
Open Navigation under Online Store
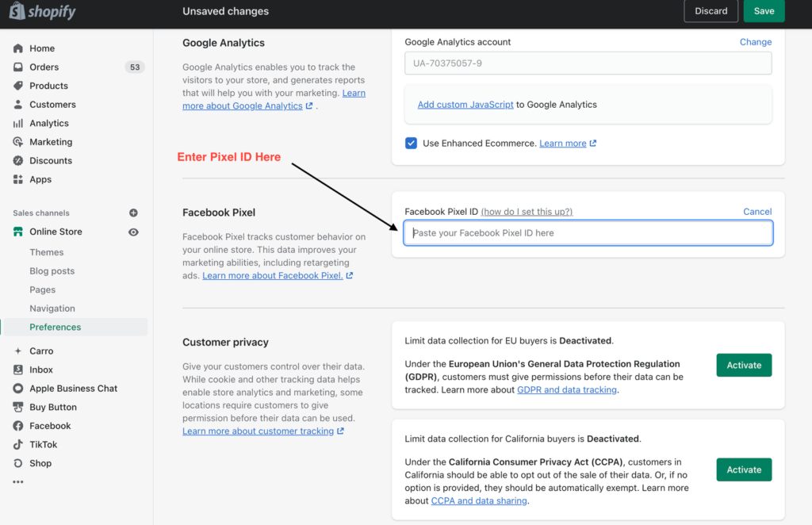tap(52, 308)
